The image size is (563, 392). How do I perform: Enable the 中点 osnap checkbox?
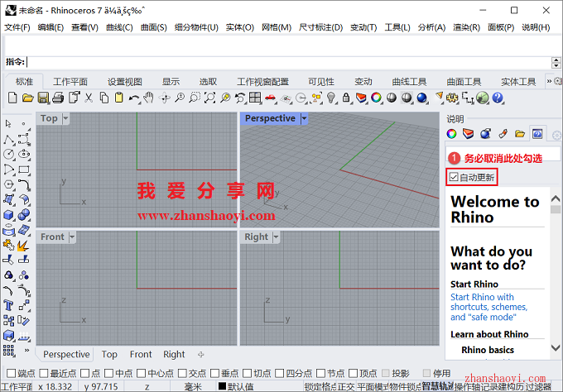tap(108, 373)
